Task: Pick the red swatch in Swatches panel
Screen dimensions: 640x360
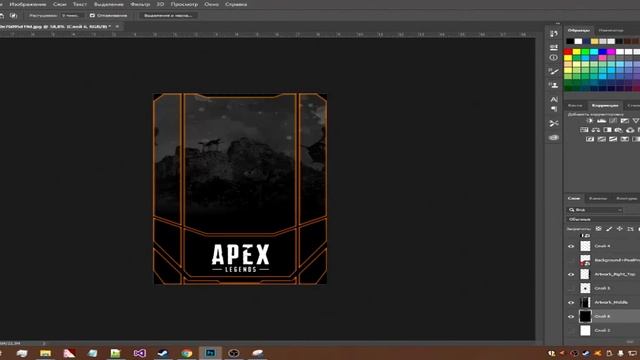Action: 568,51
